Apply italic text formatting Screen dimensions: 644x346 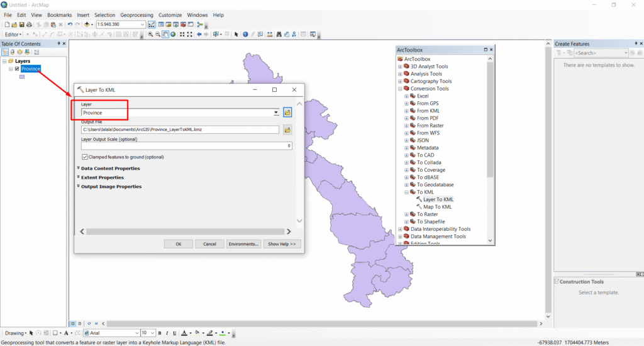click(167, 333)
